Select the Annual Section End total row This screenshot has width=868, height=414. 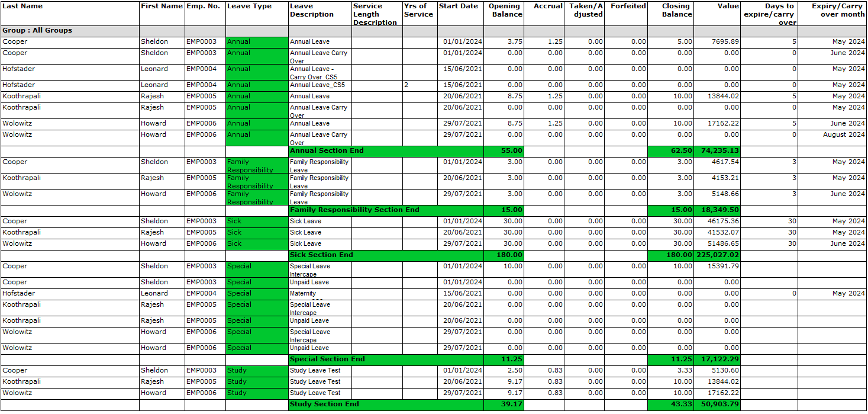(327, 151)
